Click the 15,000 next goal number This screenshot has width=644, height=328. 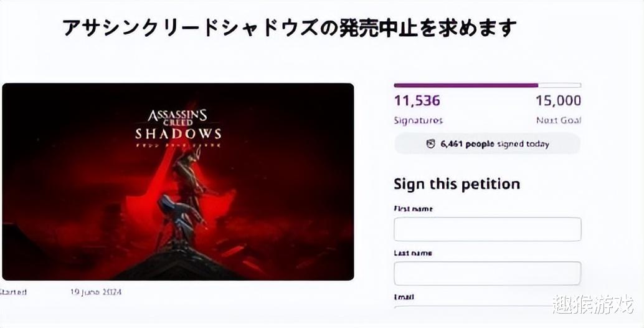point(558,100)
